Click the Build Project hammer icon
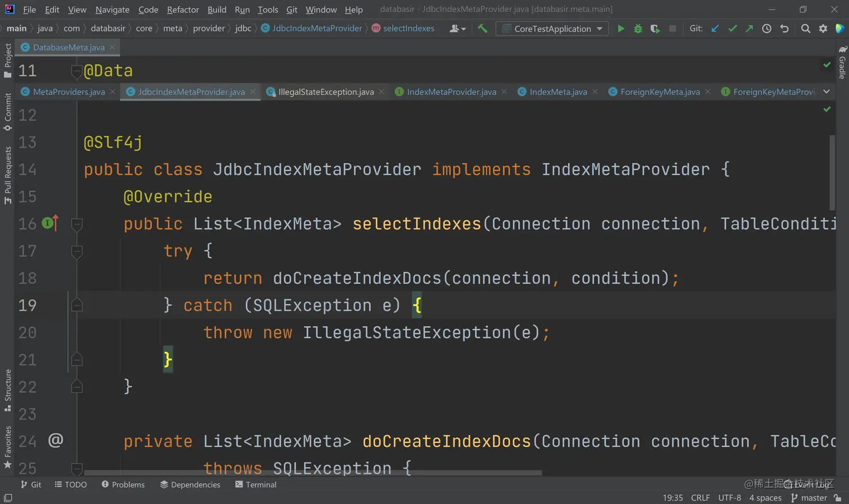 click(482, 28)
